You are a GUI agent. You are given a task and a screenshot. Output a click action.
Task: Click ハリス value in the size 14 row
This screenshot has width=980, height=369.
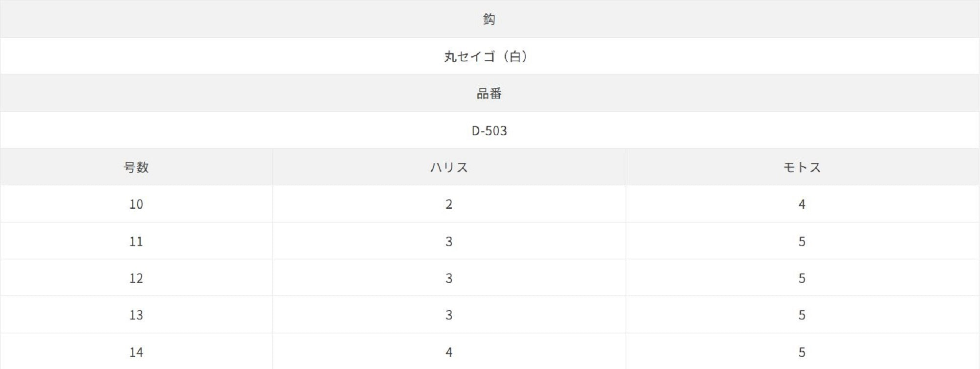[x=449, y=352]
